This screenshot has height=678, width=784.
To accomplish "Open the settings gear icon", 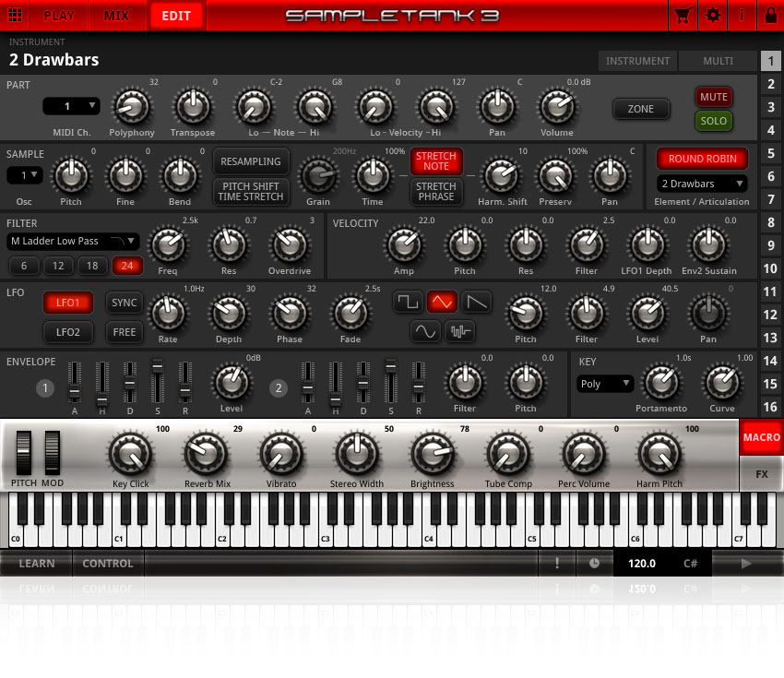I will tap(713, 15).
